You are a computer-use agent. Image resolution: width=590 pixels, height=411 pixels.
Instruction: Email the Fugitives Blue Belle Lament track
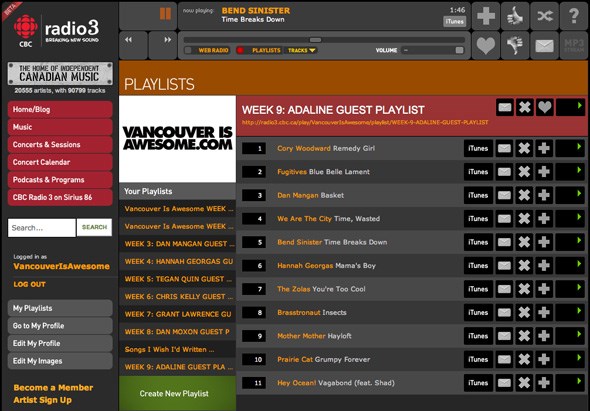click(504, 172)
